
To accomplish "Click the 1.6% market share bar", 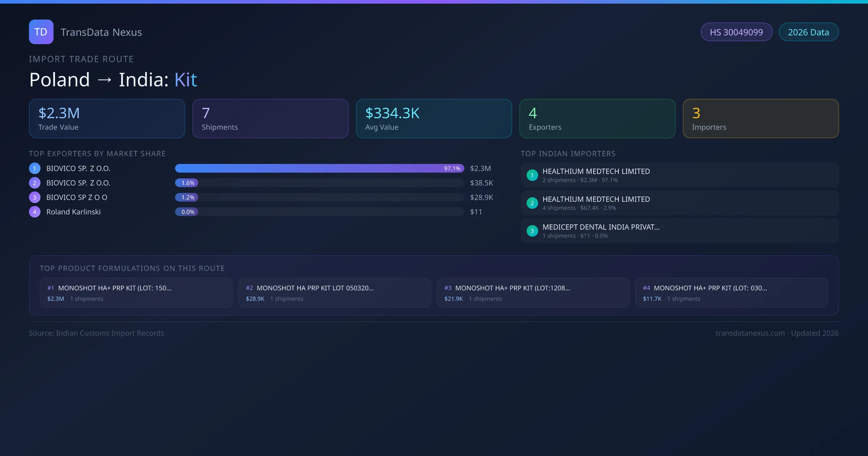I will coord(187,183).
